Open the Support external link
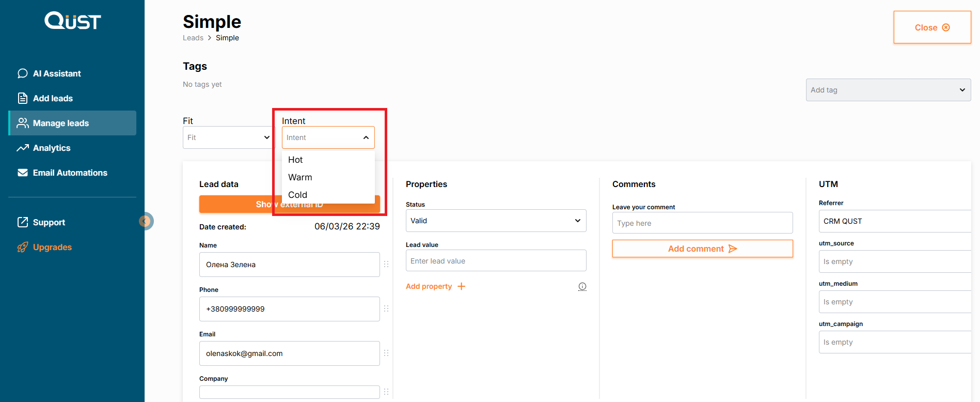 pyautogui.click(x=49, y=222)
